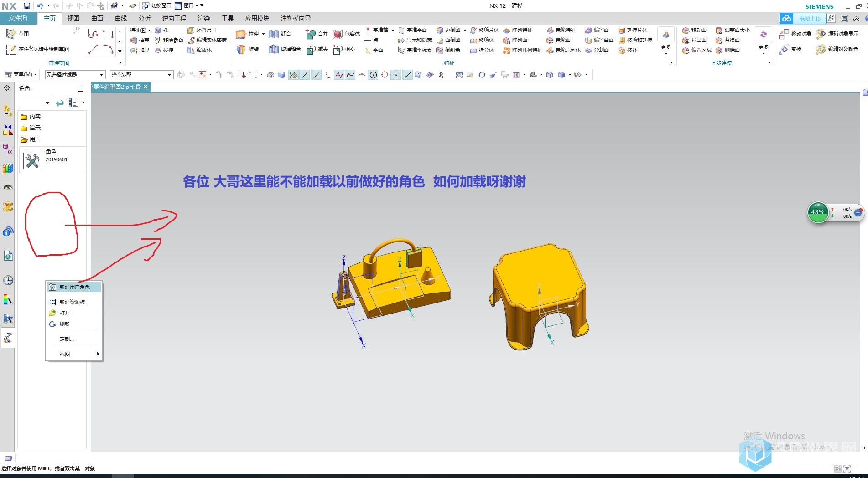Open the 文件(F) menu
Image resolution: width=868 pixels, height=478 pixels.
[18, 18]
